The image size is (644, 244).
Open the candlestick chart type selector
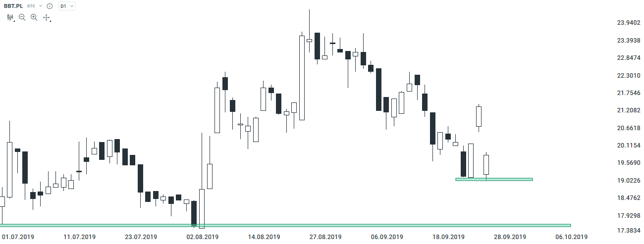pyautogui.click(x=10, y=17)
